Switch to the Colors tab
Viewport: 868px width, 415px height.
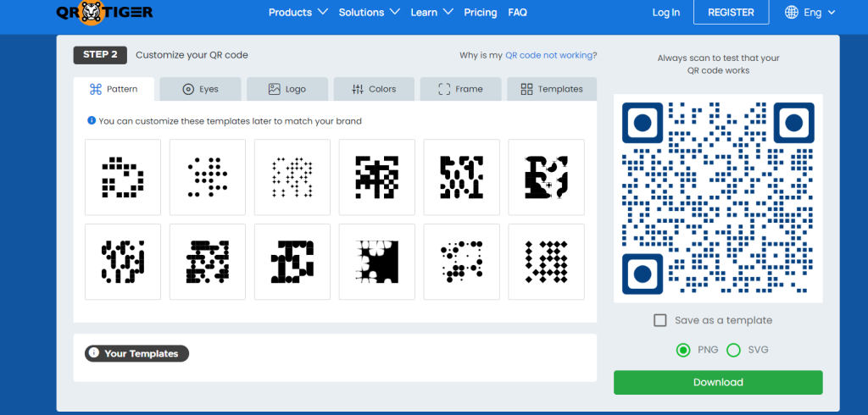(374, 89)
